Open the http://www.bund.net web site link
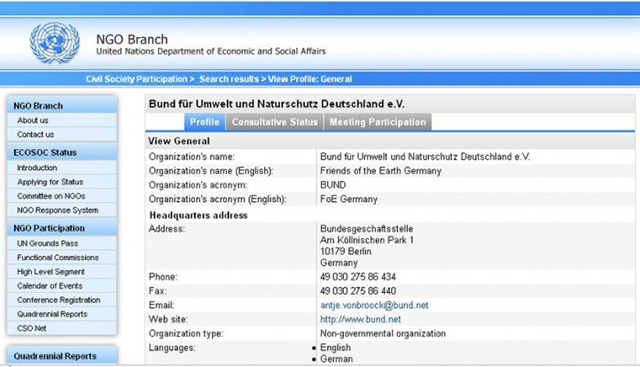This screenshot has width=640, height=367. coord(360,319)
